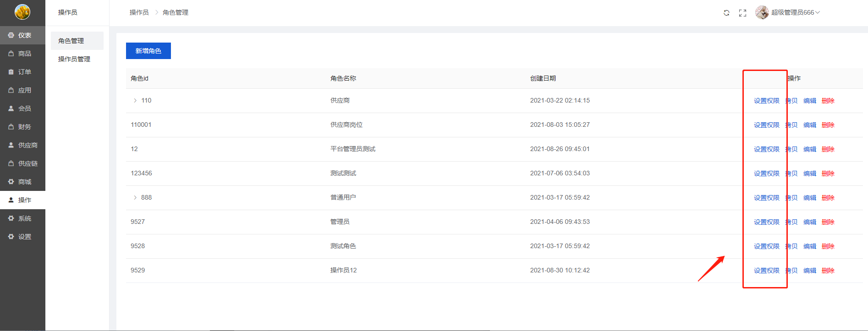Image resolution: width=868 pixels, height=331 pixels.
Task: Click the user avatar next to 超级管理员666
Action: pos(762,12)
